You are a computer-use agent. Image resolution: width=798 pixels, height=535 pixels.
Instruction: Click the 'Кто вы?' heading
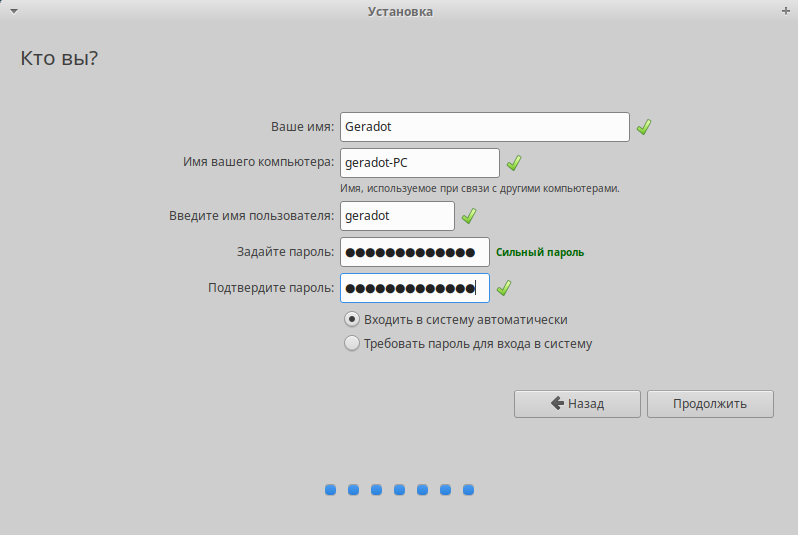coord(59,59)
